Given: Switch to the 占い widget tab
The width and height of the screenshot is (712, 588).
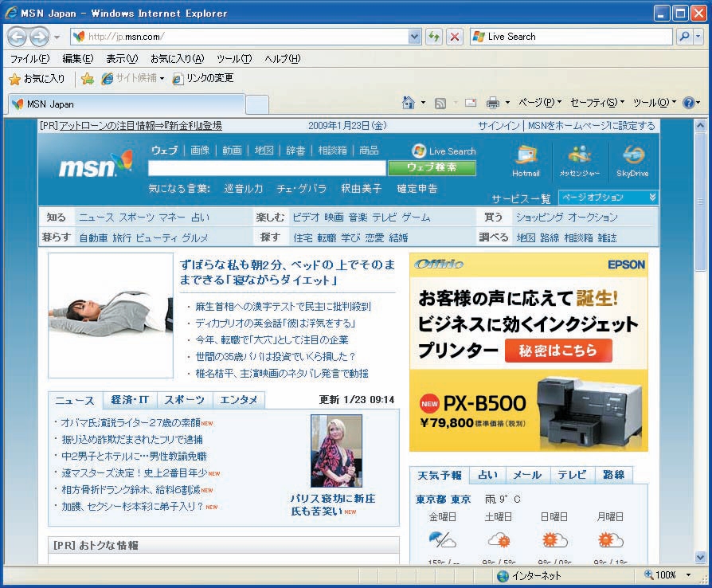Looking at the screenshot, I should click(x=487, y=475).
